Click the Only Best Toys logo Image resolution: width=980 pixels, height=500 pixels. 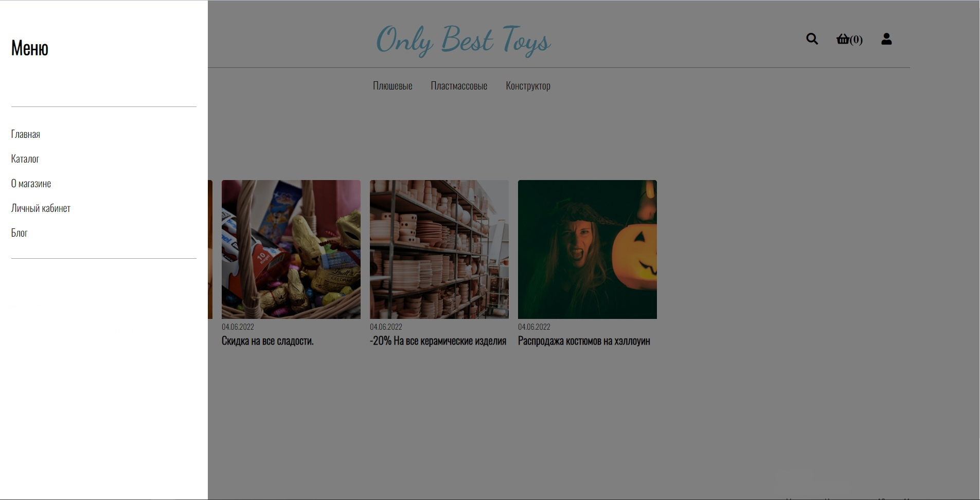[464, 40]
